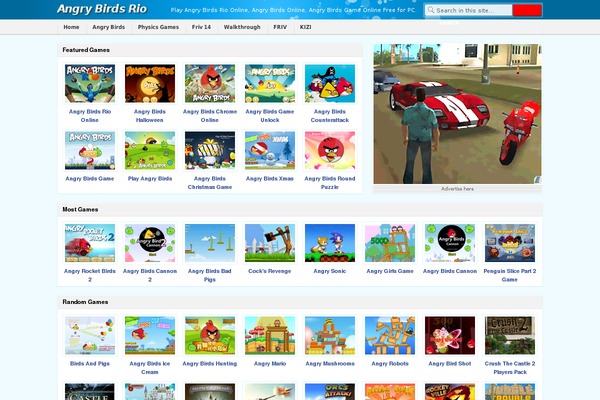Viewport: 600px width, 400px height.
Task: Open Angry Birds Rio Online game thumbnail
Action: coord(90,83)
